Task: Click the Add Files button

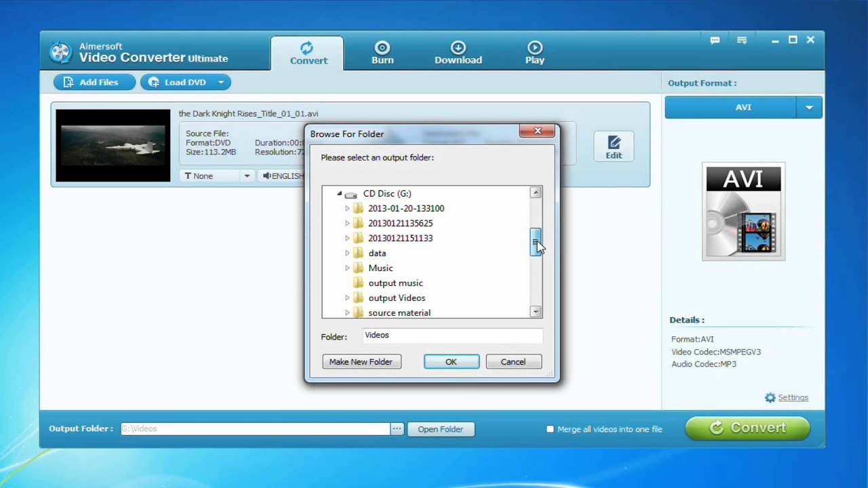Action: tap(94, 82)
